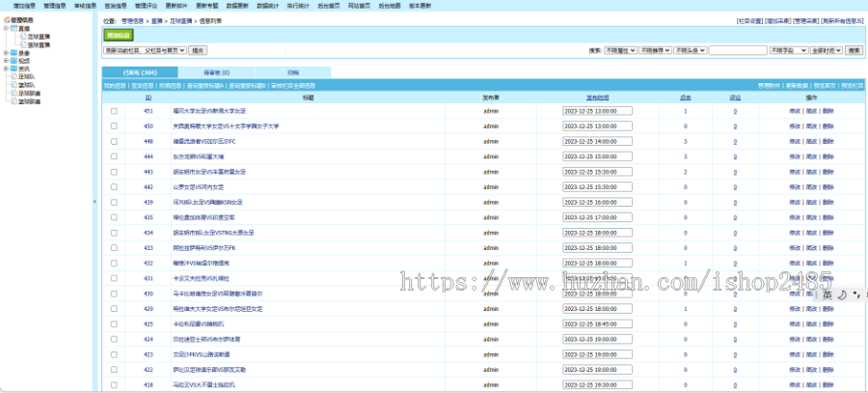The image size is (868, 393).
Task: Click the 录像 folder icon in the tree
Action: 14,53
